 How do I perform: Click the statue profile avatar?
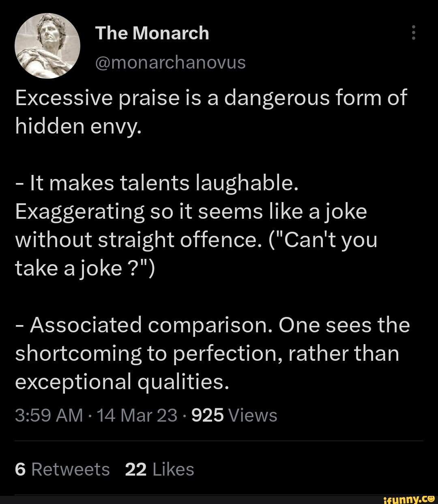point(47,45)
